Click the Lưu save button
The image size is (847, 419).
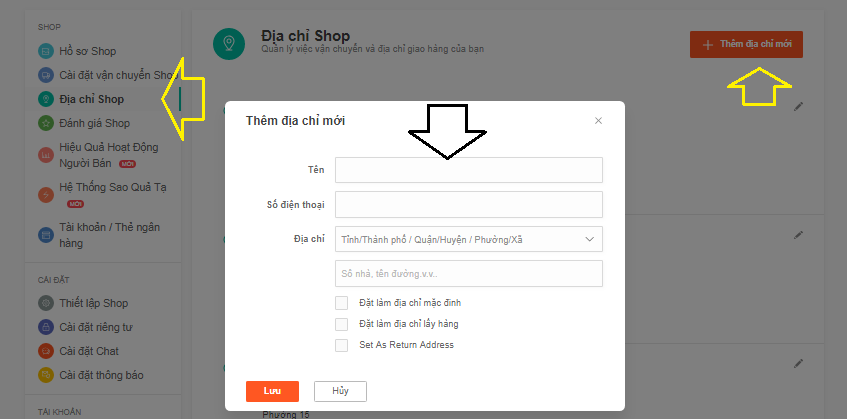(x=272, y=391)
